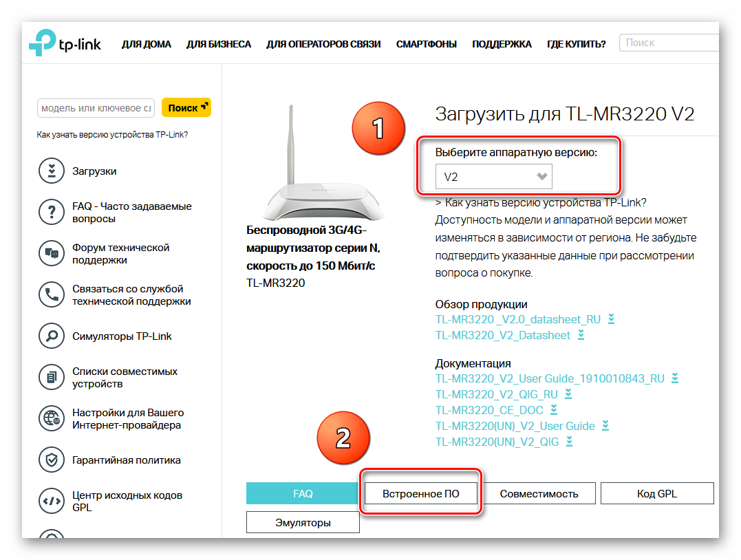
Task: Click the globe icon for provider settings
Action: pyautogui.click(x=52, y=418)
